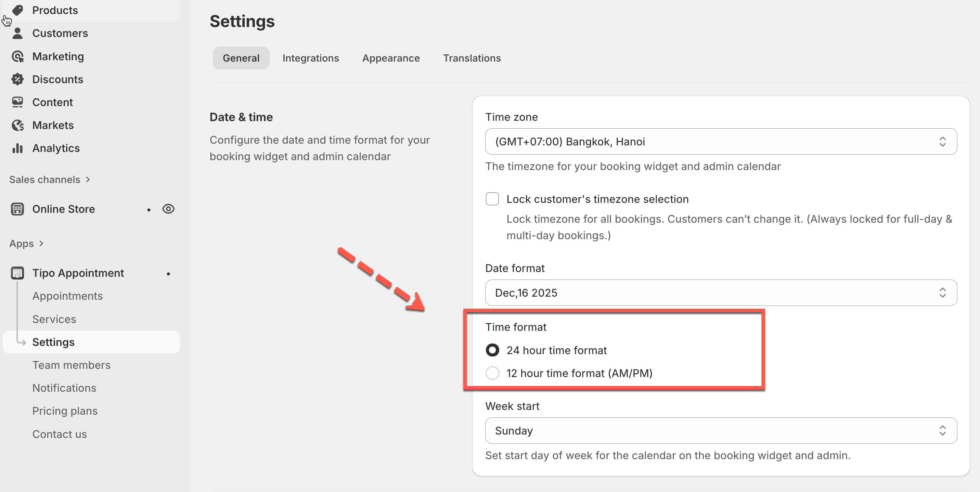Image resolution: width=980 pixels, height=492 pixels.
Task: Click the Content image icon
Action: [x=17, y=102]
